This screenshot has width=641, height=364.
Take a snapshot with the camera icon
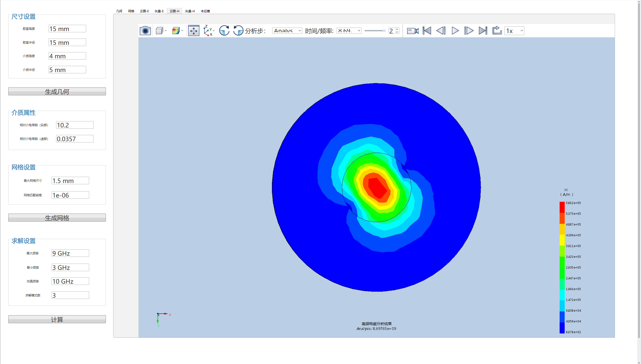pos(145,31)
